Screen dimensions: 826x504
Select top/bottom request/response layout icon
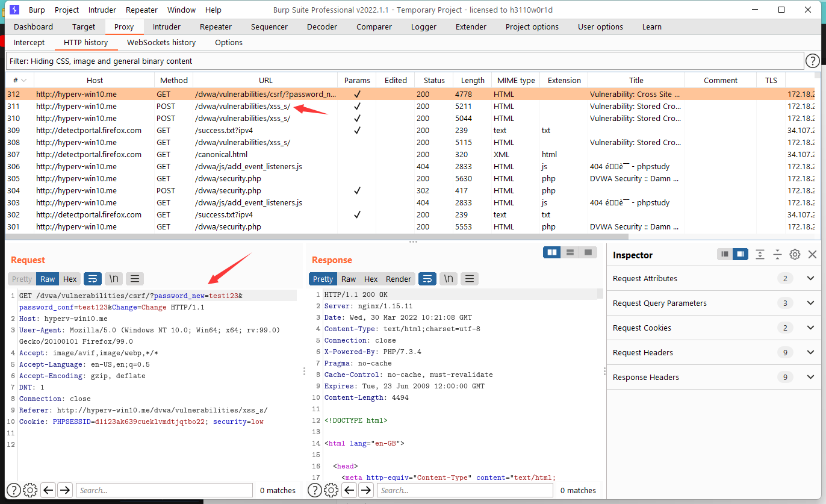pyautogui.click(x=570, y=252)
